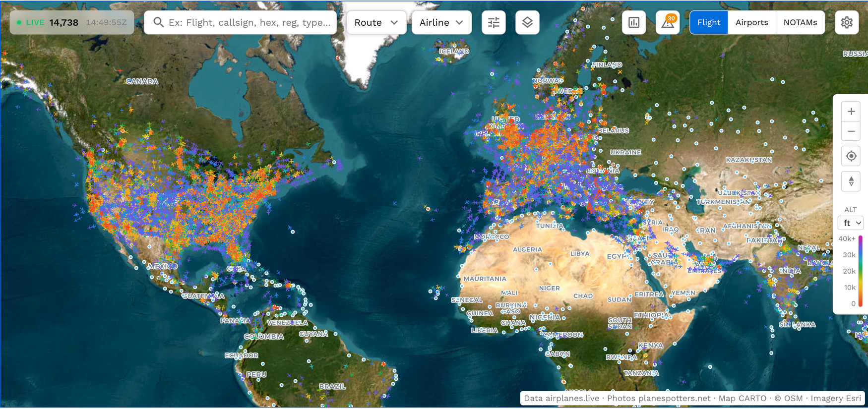Click the 14:49:55Z time readout

[x=106, y=22]
